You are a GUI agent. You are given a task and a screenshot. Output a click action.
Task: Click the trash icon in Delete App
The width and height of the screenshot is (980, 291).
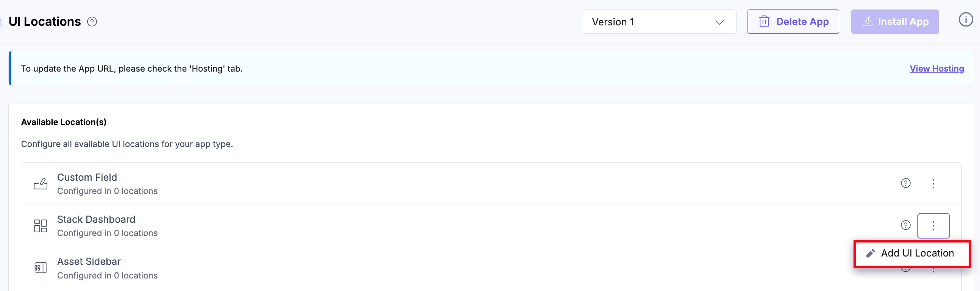[x=764, y=22]
